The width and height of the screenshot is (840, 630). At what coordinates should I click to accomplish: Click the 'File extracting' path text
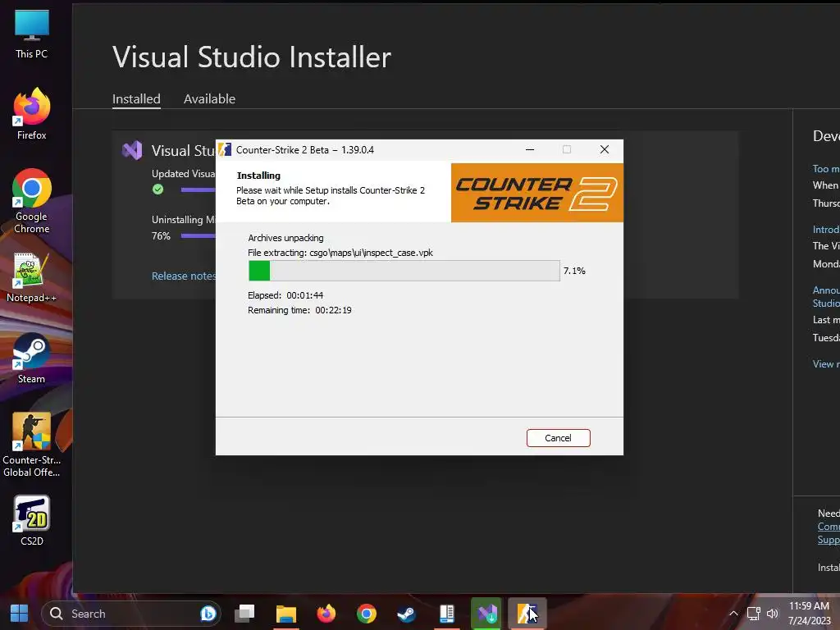coord(340,253)
